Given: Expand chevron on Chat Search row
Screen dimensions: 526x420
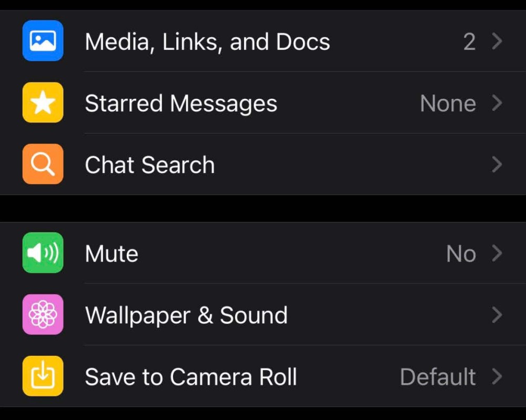Looking at the screenshot, I should pyautogui.click(x=497, y=165).
